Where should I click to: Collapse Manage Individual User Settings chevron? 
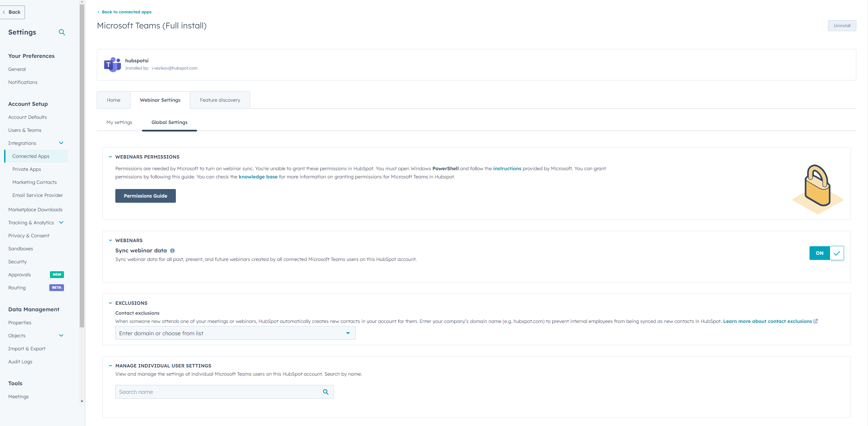111,366
